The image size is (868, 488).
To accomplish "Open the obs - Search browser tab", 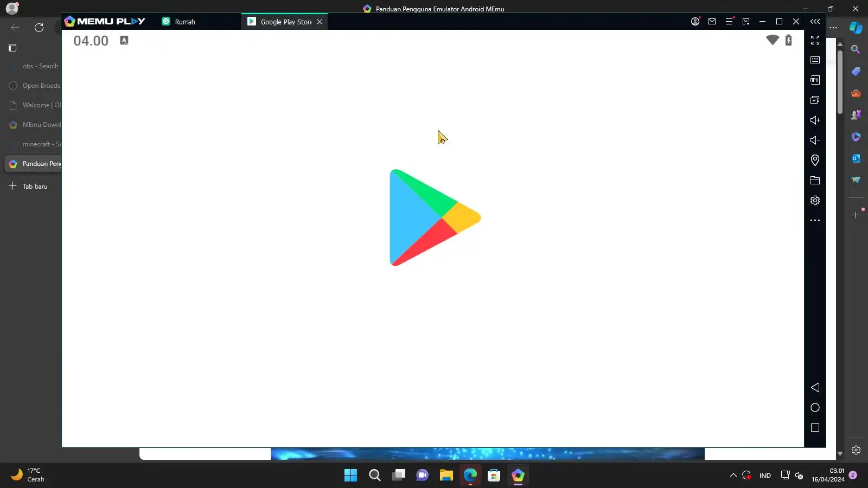I will point(33,66).
